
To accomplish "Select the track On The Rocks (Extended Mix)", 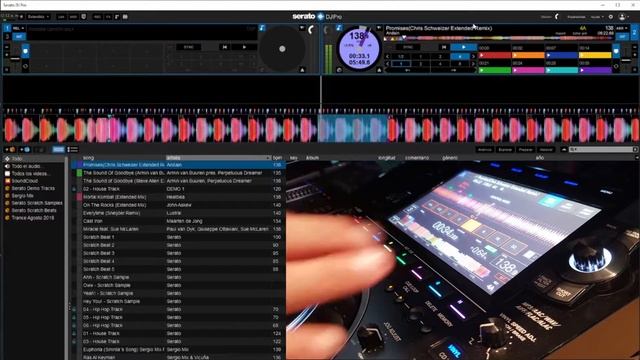I will click(x=114, y=205).
